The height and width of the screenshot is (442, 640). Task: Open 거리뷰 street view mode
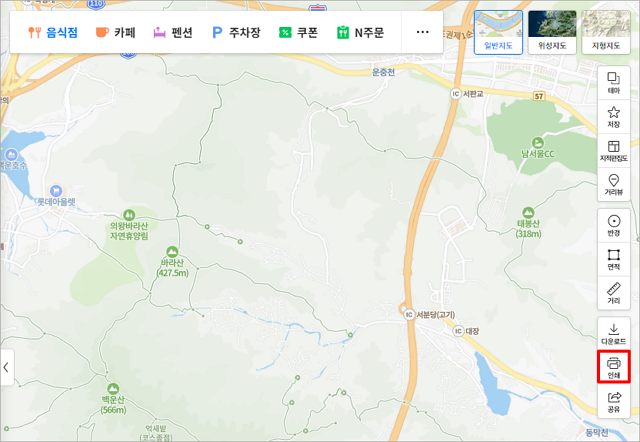614,184
